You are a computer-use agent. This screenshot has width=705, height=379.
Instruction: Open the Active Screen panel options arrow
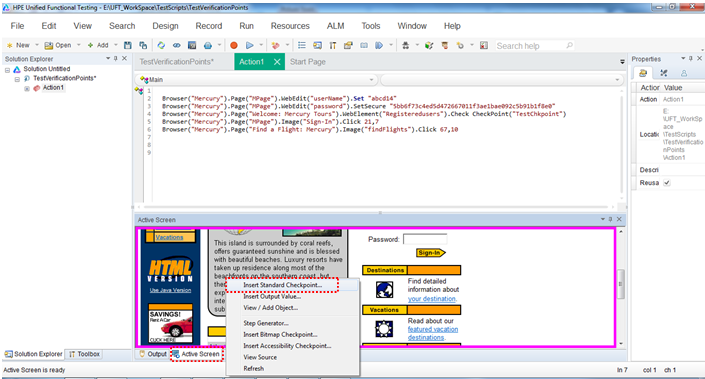(602, 219)
